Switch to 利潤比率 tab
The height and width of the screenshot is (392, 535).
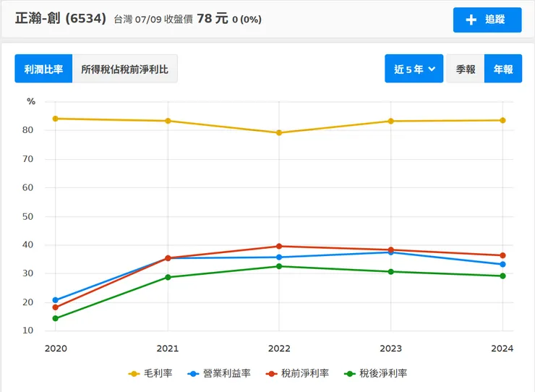click(43, 69)
